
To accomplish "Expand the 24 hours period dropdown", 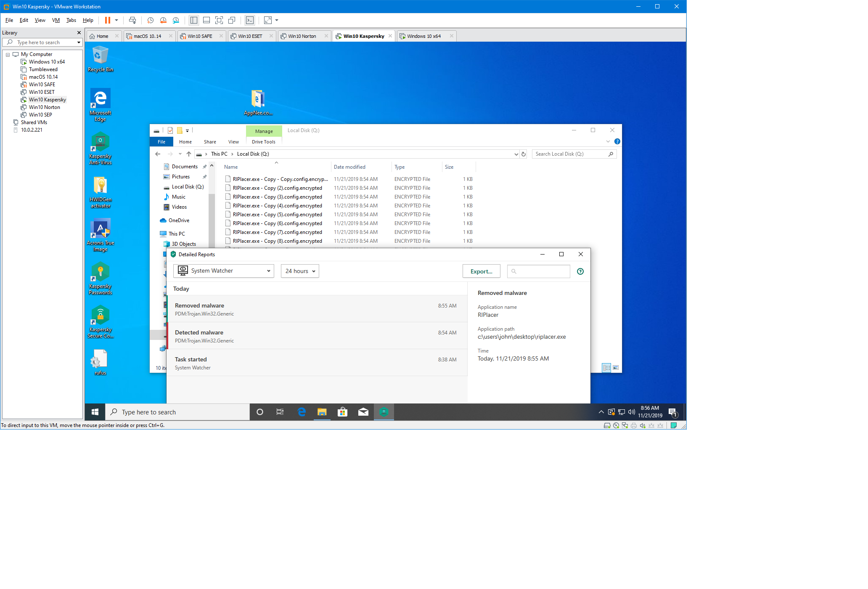I will click(x=300, y=271).
